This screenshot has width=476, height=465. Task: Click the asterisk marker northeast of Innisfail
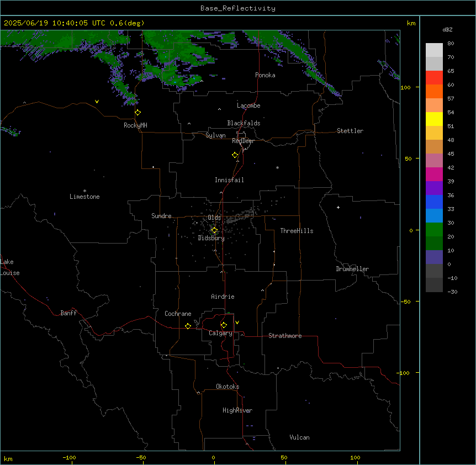[x=277, y=167]
